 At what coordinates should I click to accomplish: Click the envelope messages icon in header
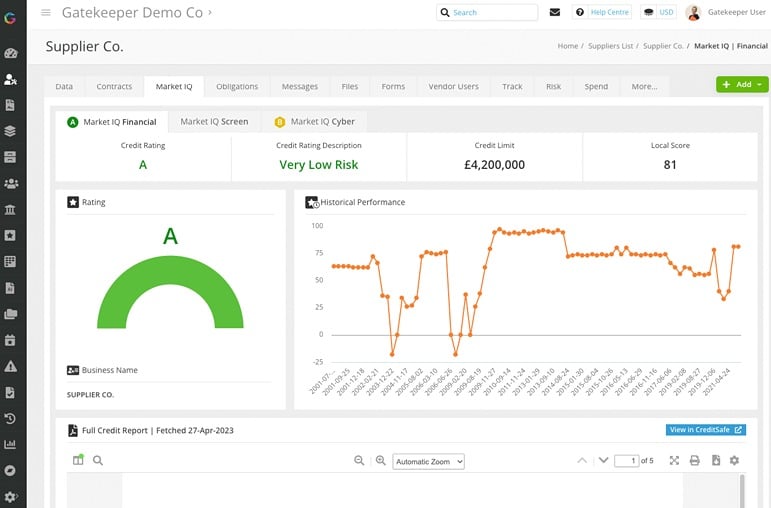pyautogui.click(x=555, y=12)
